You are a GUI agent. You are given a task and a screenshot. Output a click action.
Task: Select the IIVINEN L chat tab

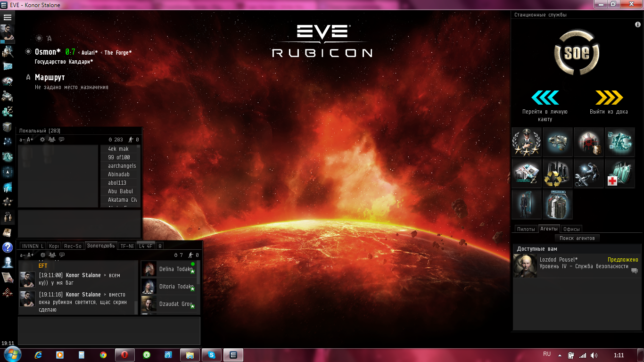coord(33,246)
